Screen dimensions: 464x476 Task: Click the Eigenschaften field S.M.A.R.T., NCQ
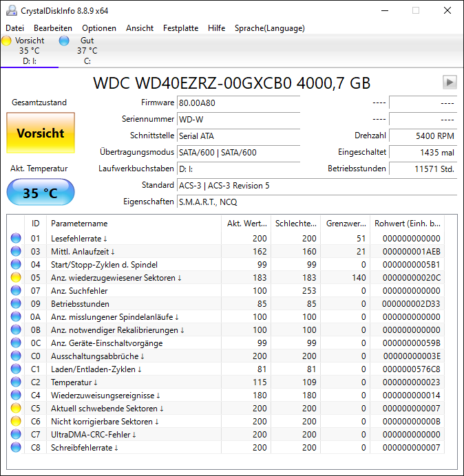click(317, 202)
